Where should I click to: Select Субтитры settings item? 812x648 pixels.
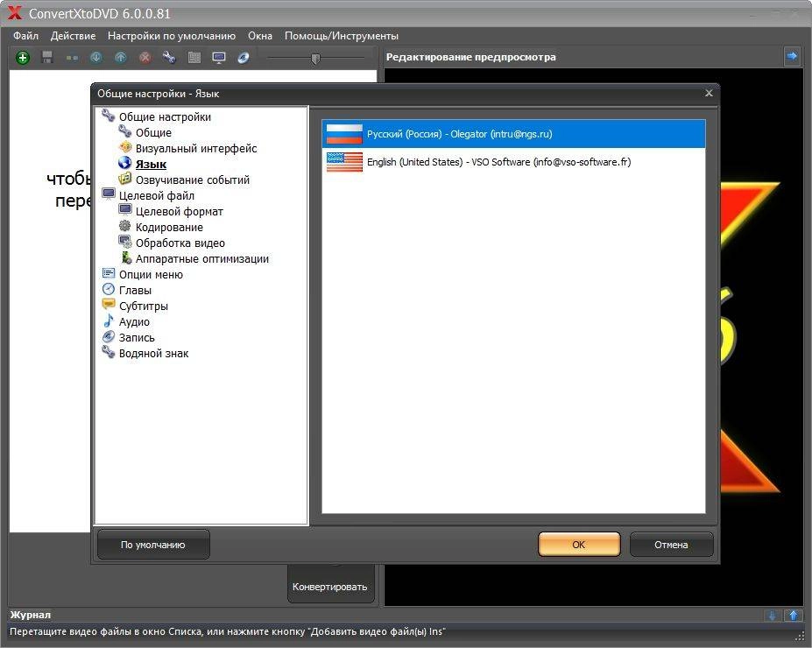tap(144, 306)
